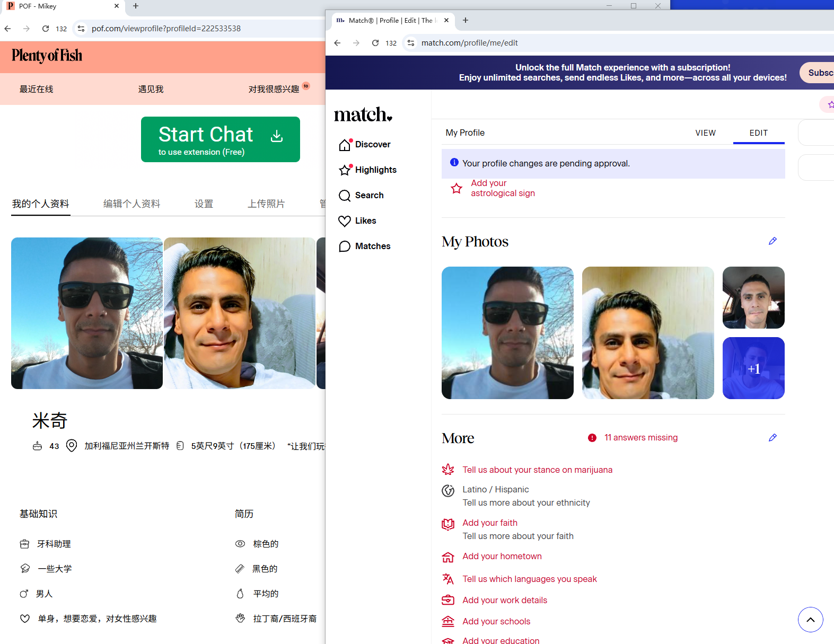Click the edit pencil beside More section
This screenshot has height=644, width=834.
[772, 438]
